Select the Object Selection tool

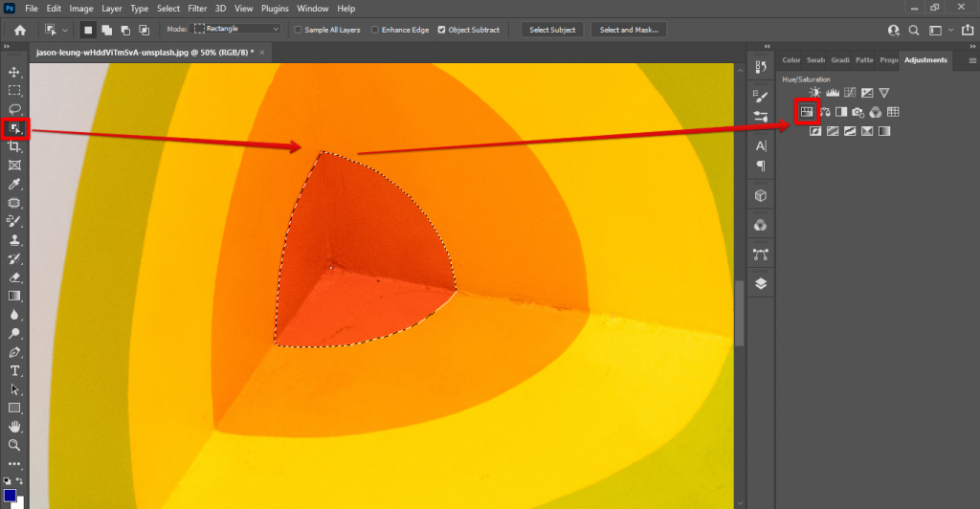coord(15,128)
